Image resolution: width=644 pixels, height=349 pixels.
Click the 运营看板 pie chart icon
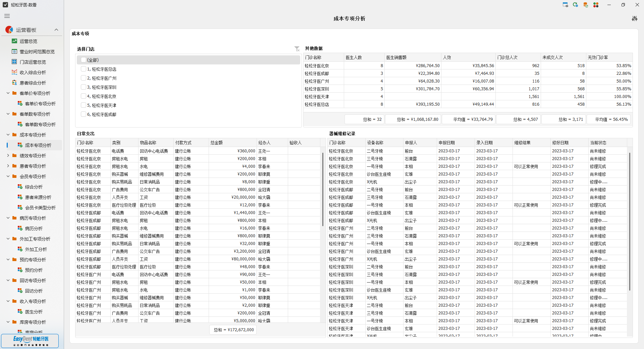pyautogui.click(x=9, y=30)
